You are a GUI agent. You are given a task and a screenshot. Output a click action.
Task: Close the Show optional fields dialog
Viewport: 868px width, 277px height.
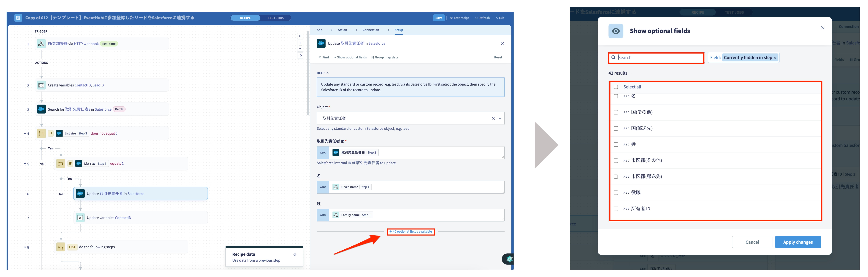pyautogui.click(x=822, y=28)
